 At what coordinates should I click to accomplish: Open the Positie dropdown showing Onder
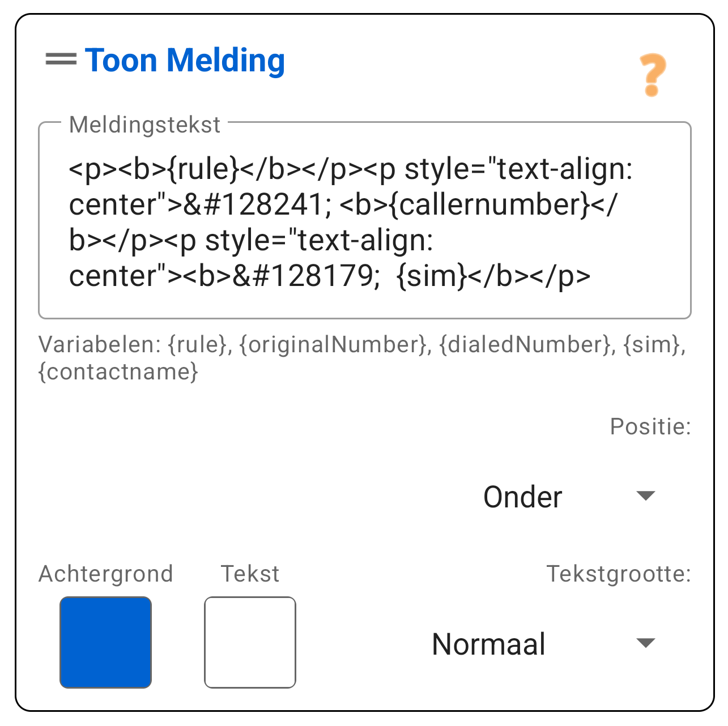[522, 497]
